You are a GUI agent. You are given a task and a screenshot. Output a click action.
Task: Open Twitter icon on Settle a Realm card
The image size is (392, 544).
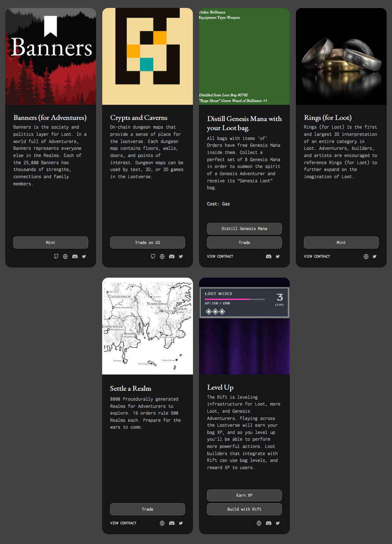point(181,523)
